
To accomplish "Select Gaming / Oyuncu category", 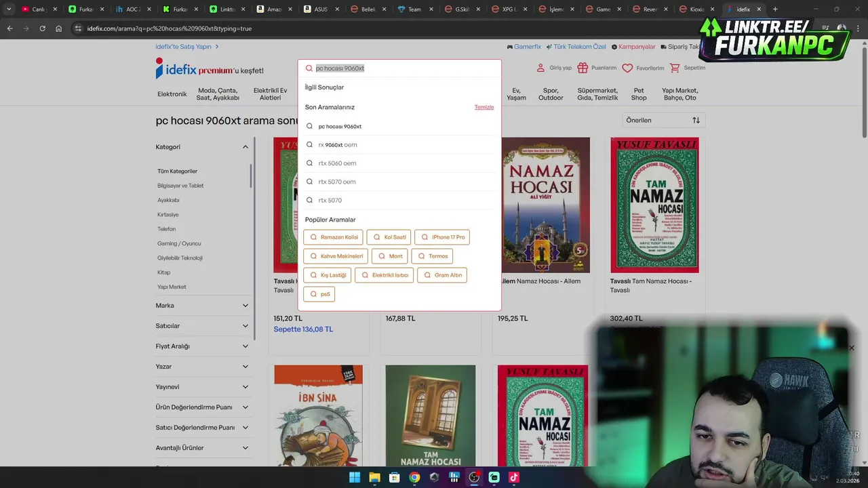I will (x=179, y=243).
